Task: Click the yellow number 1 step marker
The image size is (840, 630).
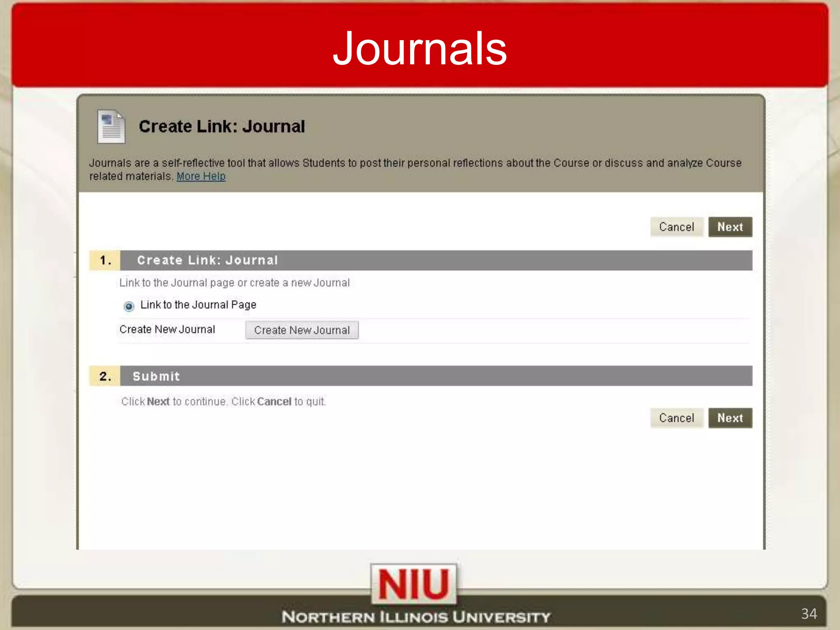Action: tap(105, 260)
